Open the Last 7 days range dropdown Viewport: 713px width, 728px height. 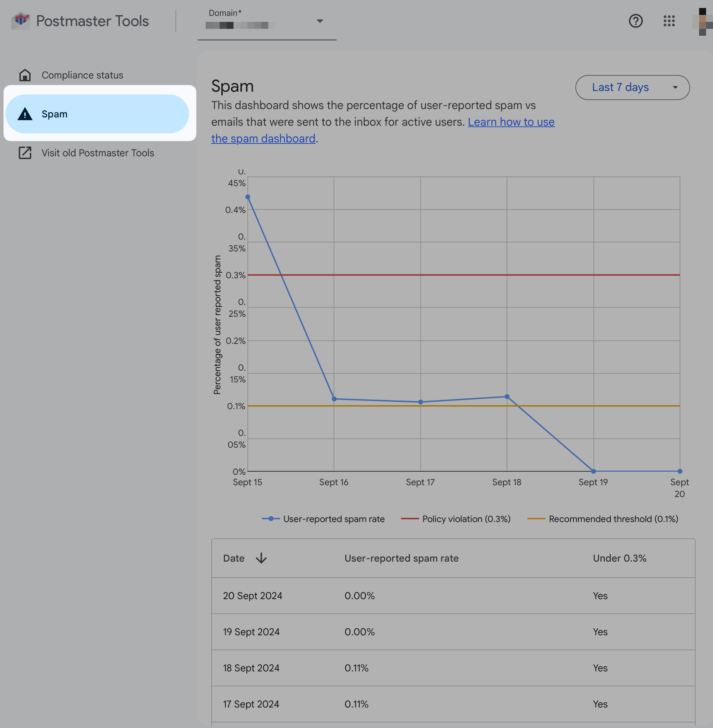tap(620, 88)
